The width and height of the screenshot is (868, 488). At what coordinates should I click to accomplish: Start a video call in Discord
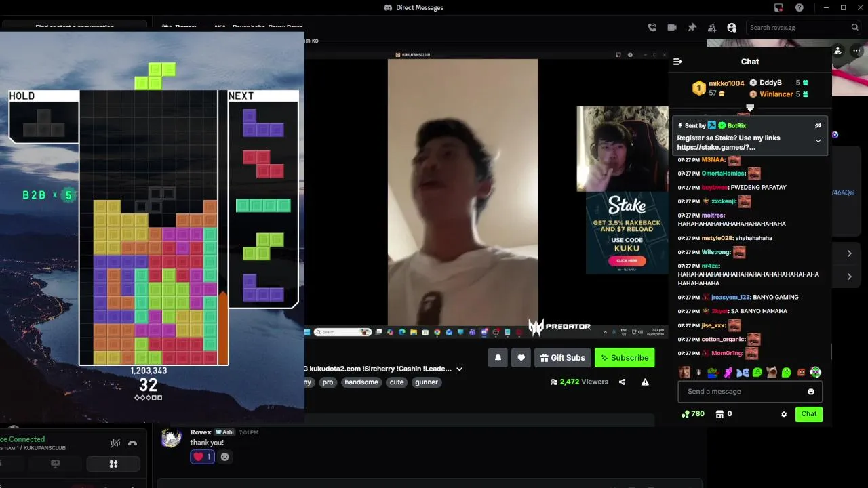pos(672,28)
